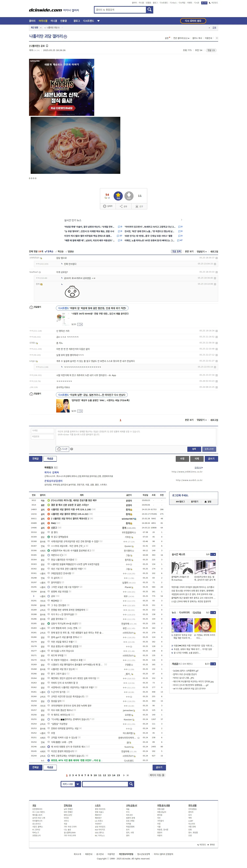Switch to upper 개념글 list tab
This screenshot has height=868, width=247.
[50, 459]
